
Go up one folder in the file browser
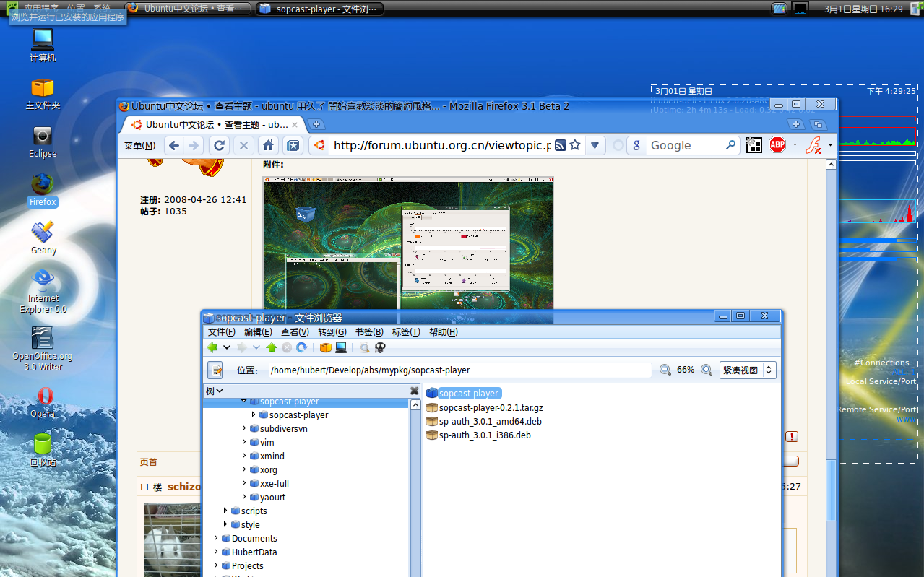272,347
